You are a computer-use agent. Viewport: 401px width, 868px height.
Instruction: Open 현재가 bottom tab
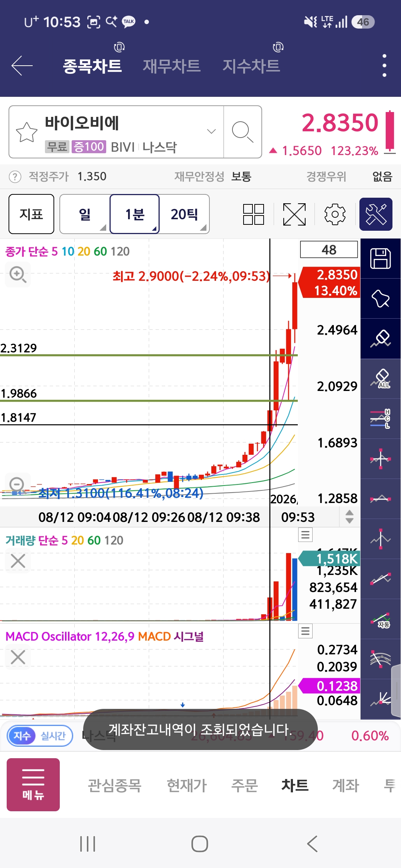point(187,785)
